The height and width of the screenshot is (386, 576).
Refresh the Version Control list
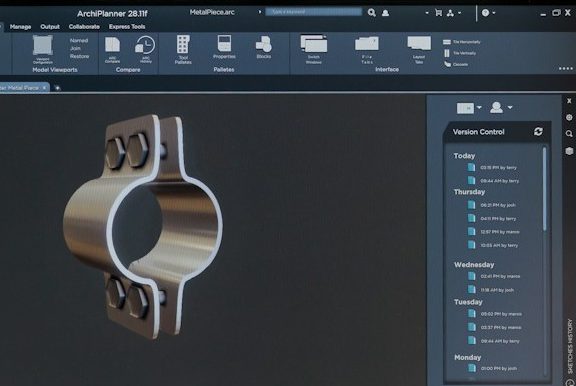(538, 131)
